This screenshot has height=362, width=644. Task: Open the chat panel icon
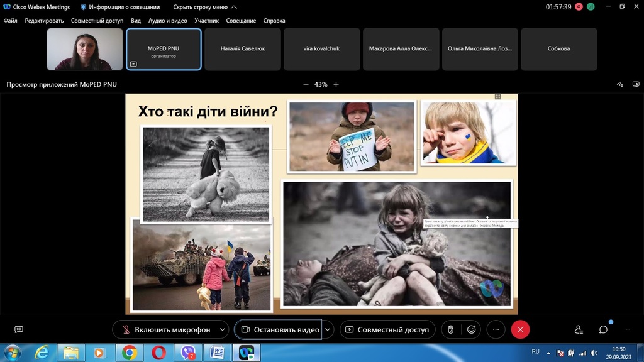[x=603, y=329]
